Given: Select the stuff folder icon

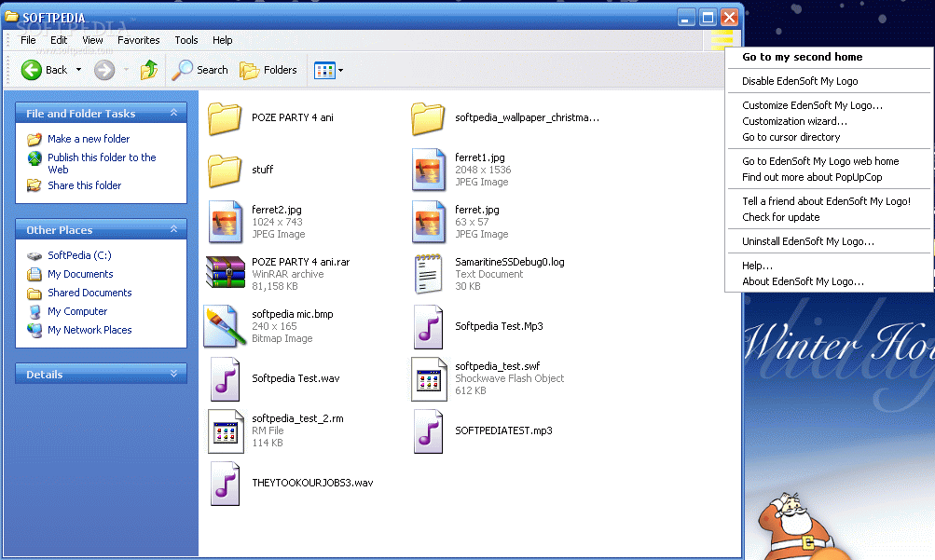Looking at the screenshot, I should coord(225,170).
